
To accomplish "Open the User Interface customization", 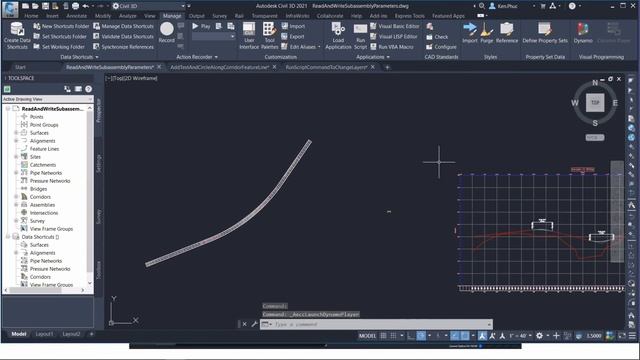I will pyautogui.click(x=249, y=36).
